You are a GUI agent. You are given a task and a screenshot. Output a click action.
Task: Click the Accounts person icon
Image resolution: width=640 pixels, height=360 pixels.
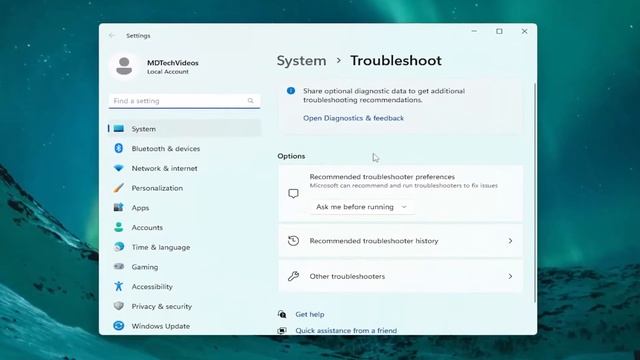pyautogui.click(x=119, y=227)
